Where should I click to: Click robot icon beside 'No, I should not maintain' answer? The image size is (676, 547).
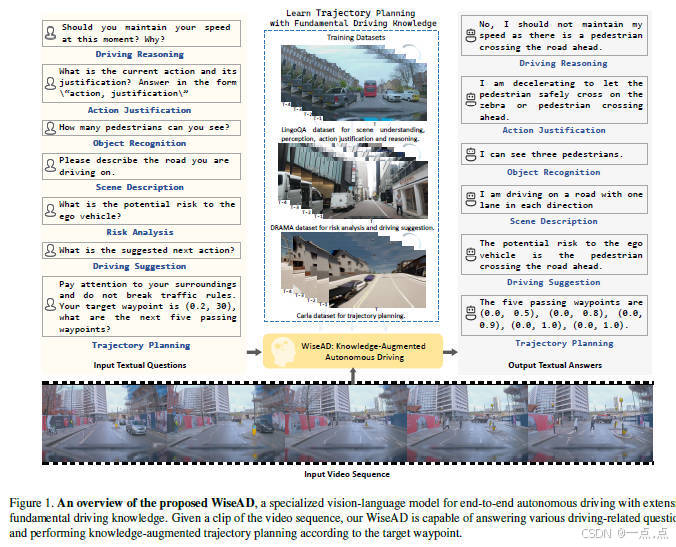tap(471, 36)
